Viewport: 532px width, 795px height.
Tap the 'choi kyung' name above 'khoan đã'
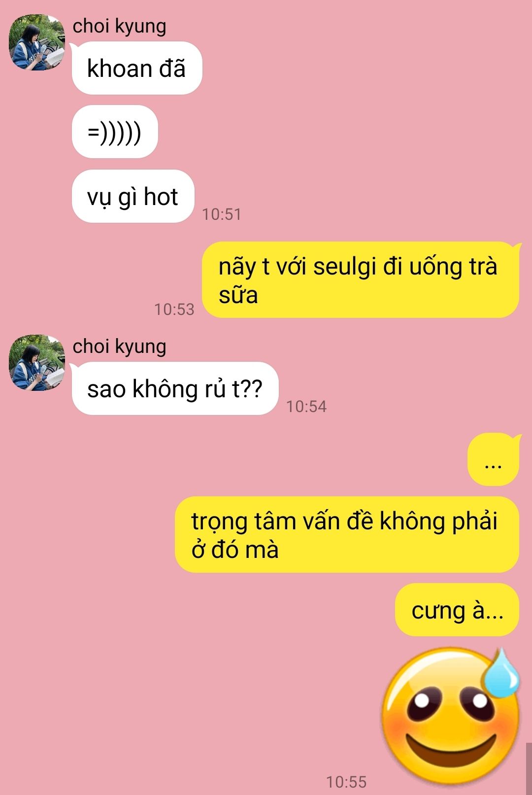pos(119,26)
